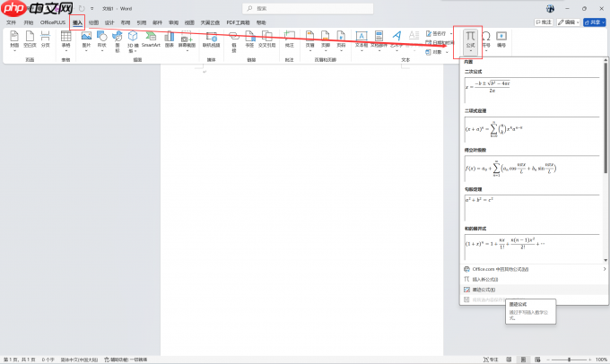
Task: Click the search (搜索) box in title bar
Action: pyautogui.click(x=308, y=8)
